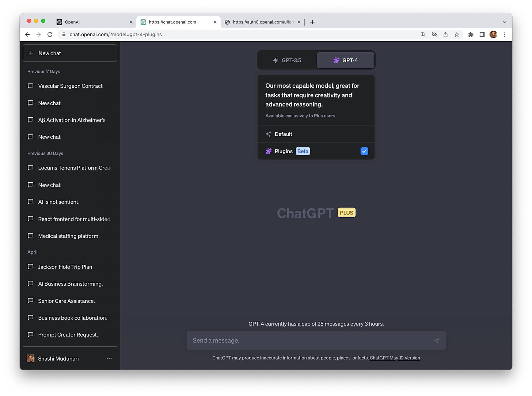
Task: Click the browser profile avatar icon
Action: point(493,34)
